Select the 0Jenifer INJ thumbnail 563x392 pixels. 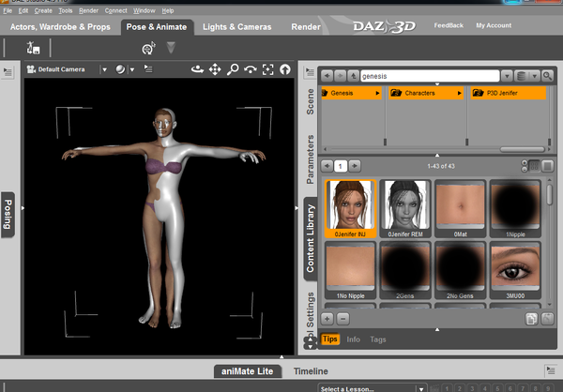[x=350, y=208]
